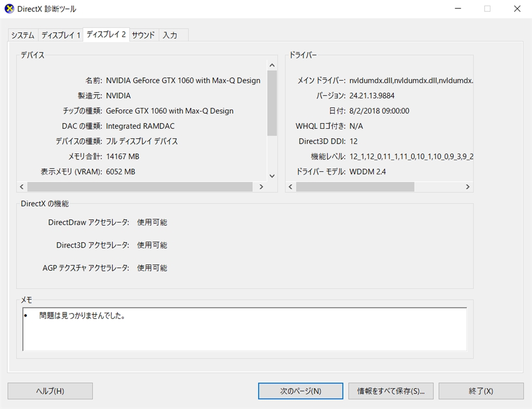The image size is (532, 409).
Task: Click device panel scroll down arrow
Action: click(x=272, y=176)
